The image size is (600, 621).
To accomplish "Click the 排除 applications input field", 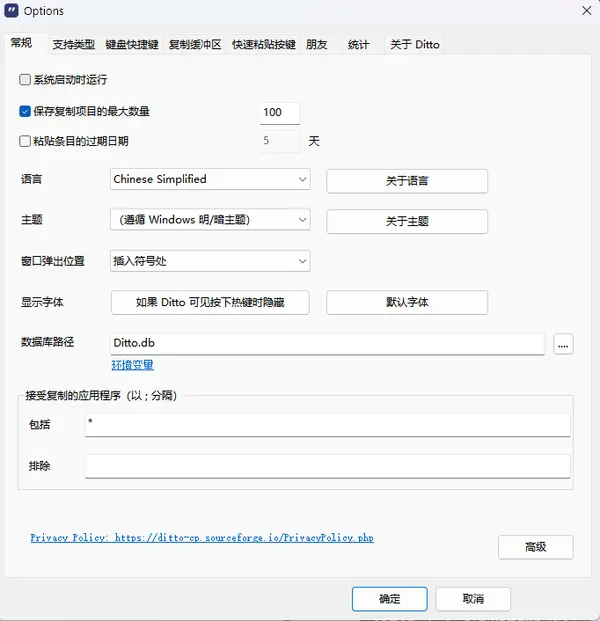I will 327,466.
